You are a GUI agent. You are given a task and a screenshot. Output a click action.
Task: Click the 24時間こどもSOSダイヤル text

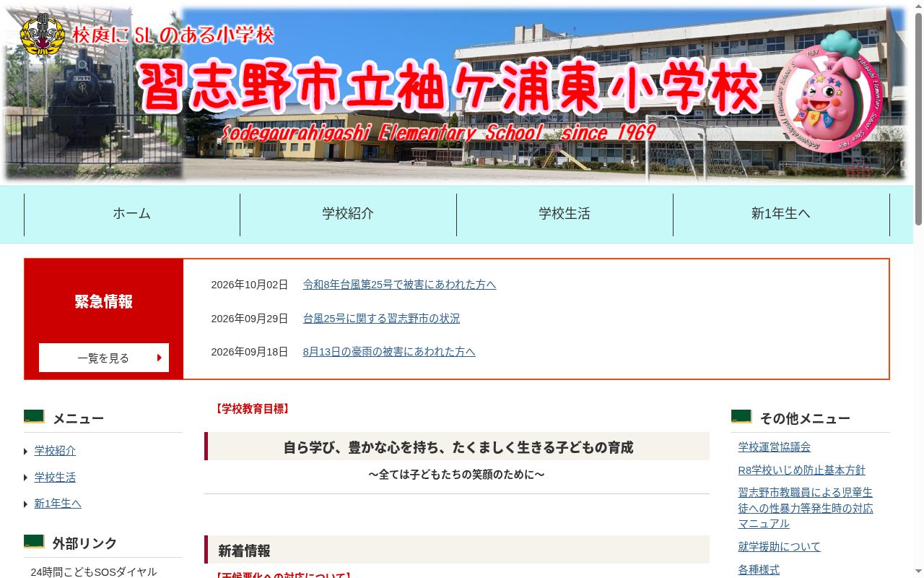point(93,572)
